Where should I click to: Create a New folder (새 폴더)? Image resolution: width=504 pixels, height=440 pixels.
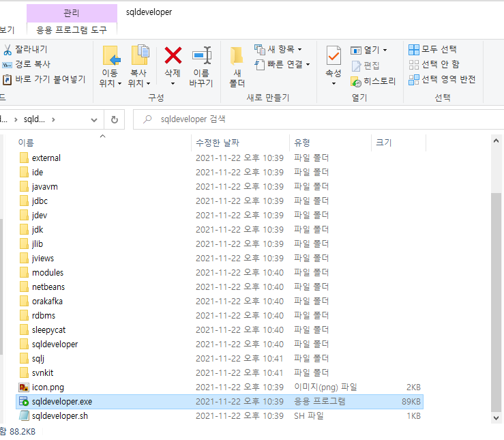point(237,67)
